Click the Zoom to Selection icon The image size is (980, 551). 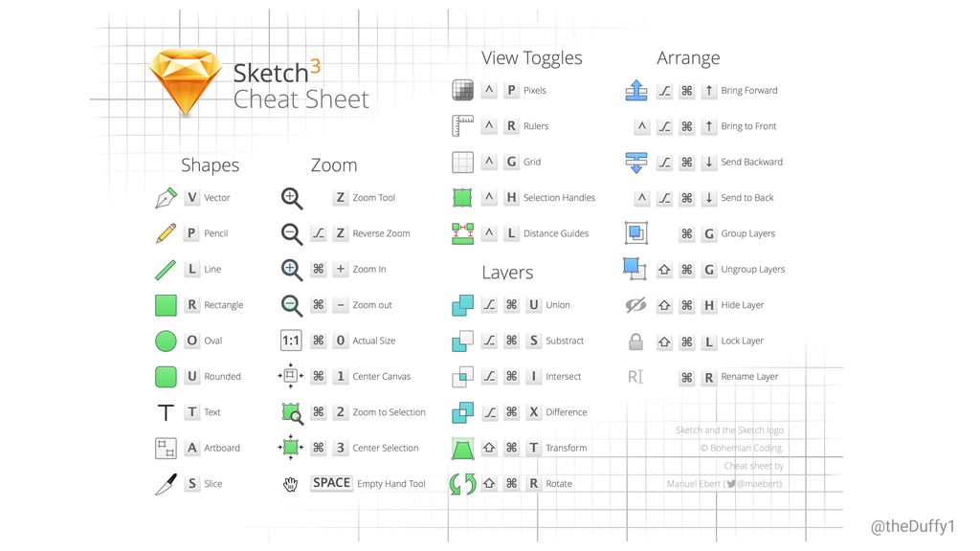pyautogui.click(x=292, y=413)
